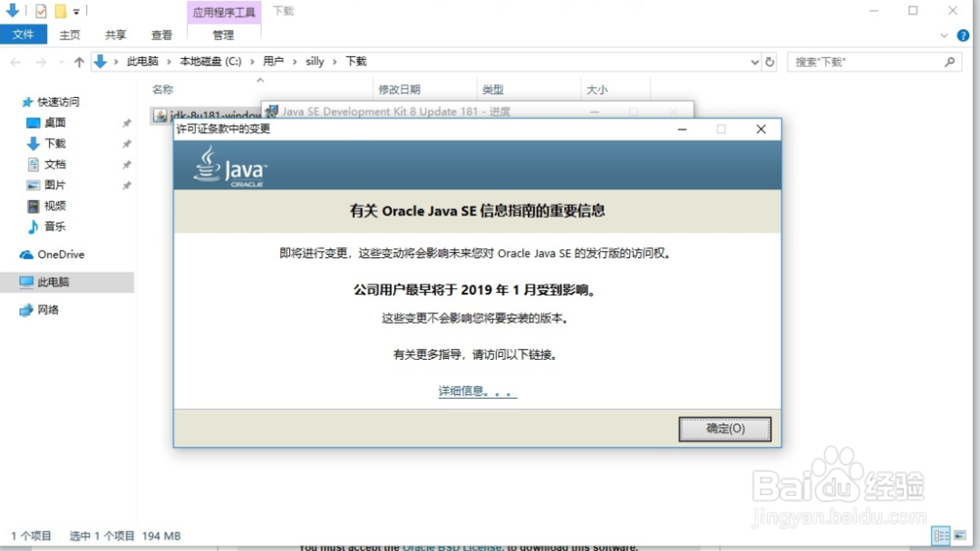Open the 管理 ribbon tab
Screen dimensions: 980x551
pyautogui.click(x=223, y=35)
